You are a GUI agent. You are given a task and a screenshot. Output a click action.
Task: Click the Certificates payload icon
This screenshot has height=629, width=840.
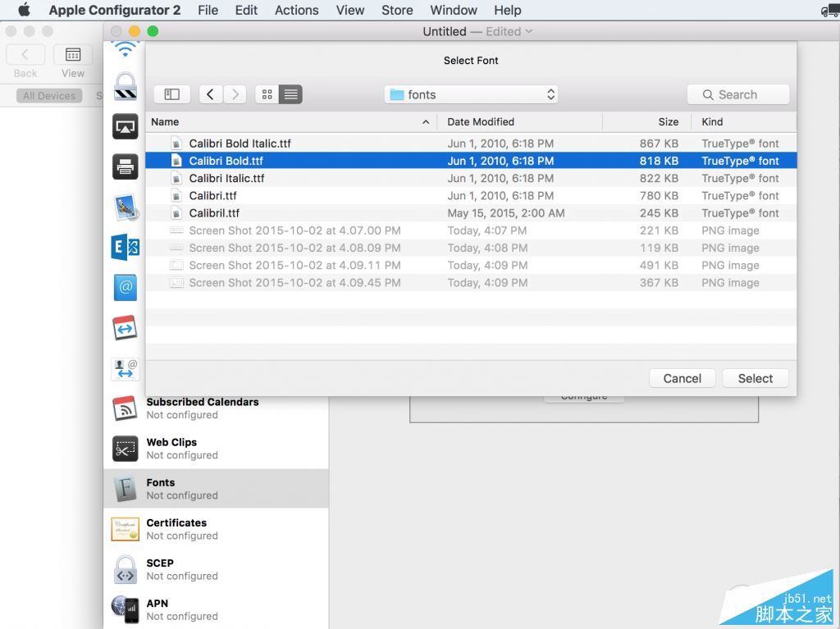[125, 529]
